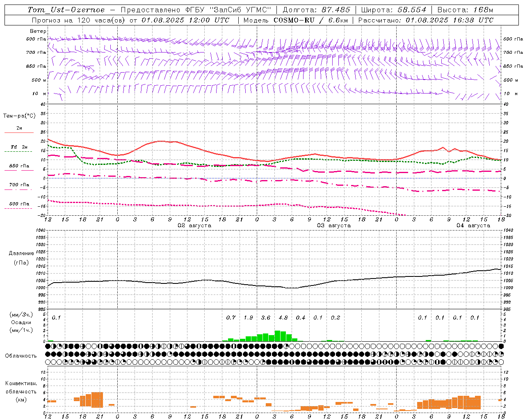Click the Ветер panel label
The height and width of the screenshot is (420, 525).
click(38, 31)
